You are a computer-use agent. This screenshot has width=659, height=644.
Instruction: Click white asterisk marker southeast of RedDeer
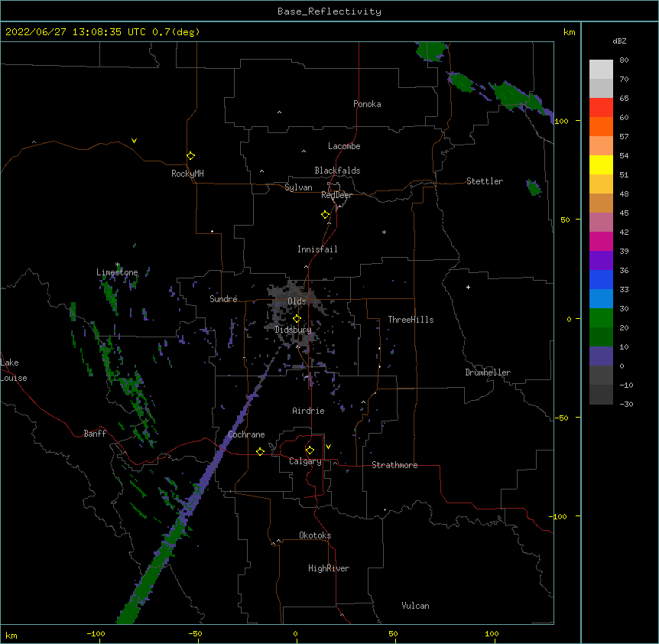tap(384, 232)
